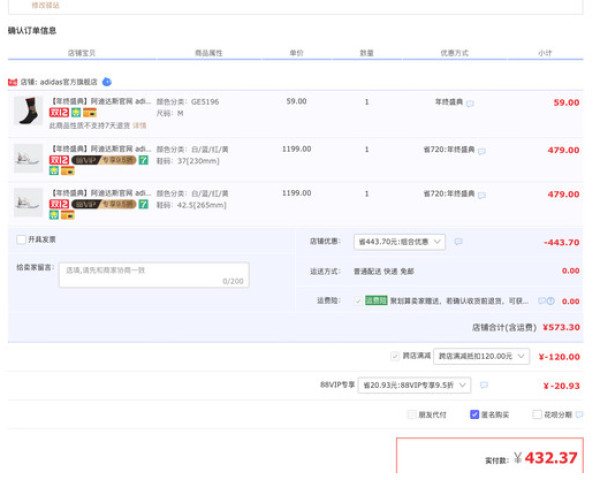Click the green 运费险 tag
This screenshot has height=480, width=600.
point(376,300)
